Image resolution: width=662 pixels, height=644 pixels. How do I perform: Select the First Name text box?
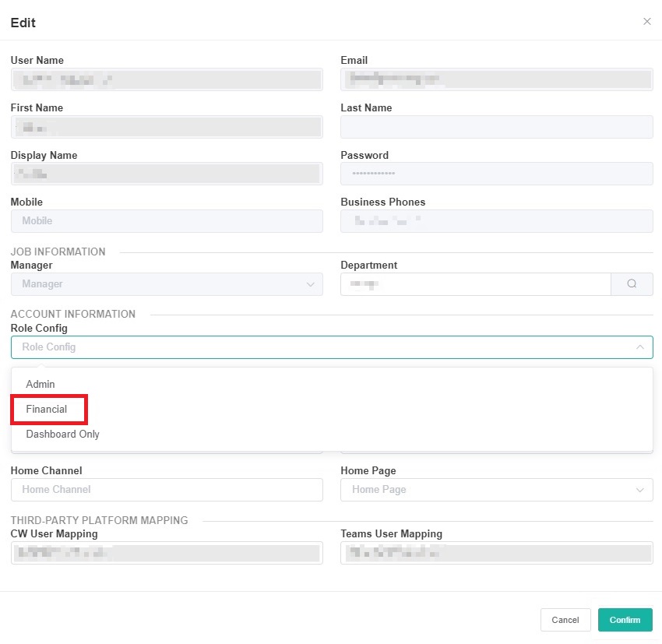click(167, 127)
